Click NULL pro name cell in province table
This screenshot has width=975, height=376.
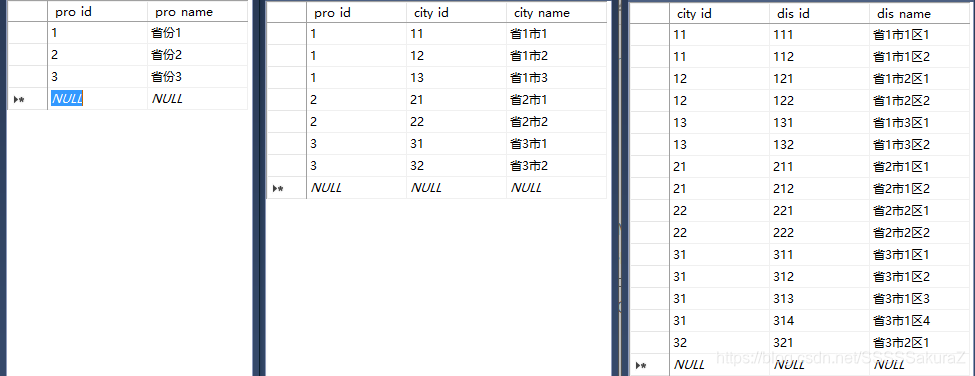198,99
